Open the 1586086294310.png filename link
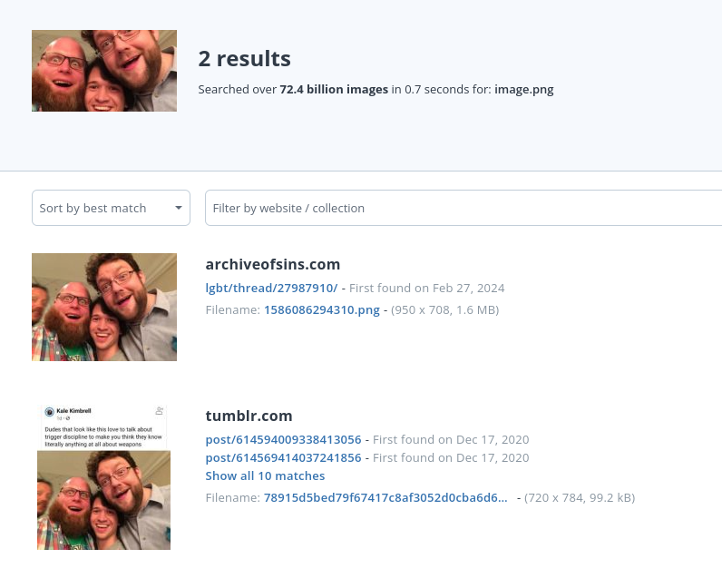 pyautogui.click(x=322, y=309)
